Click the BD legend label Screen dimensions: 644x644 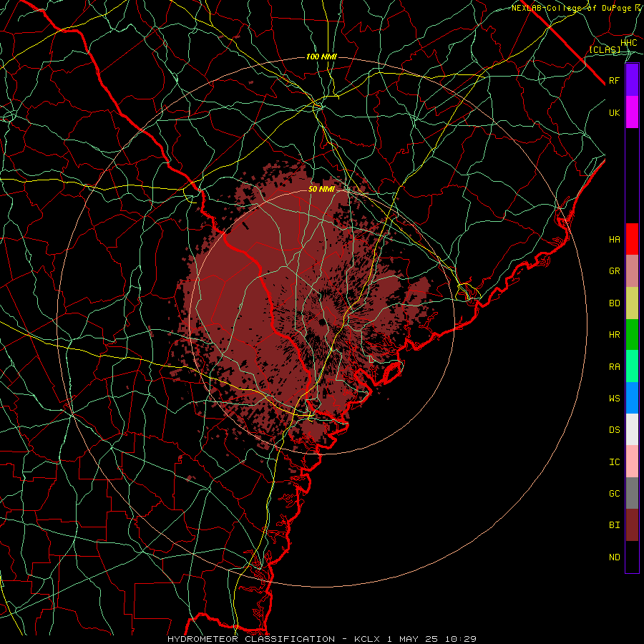(614, 303)
